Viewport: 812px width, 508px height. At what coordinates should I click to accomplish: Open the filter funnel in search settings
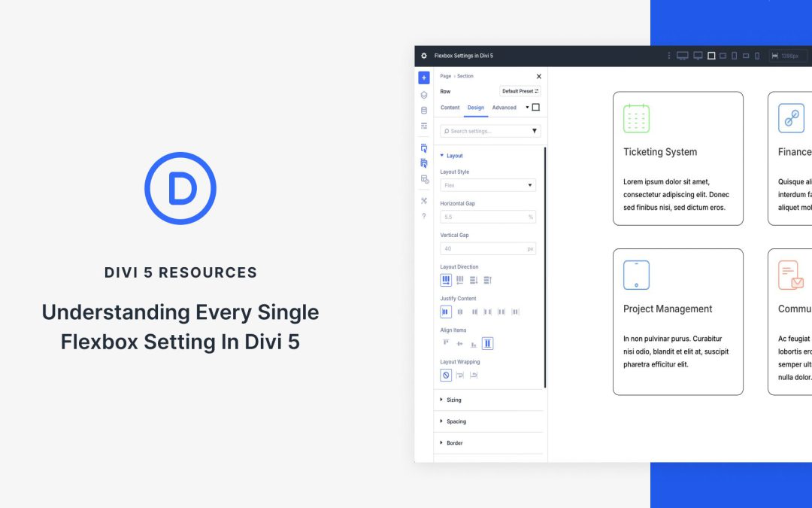[535, 131]
